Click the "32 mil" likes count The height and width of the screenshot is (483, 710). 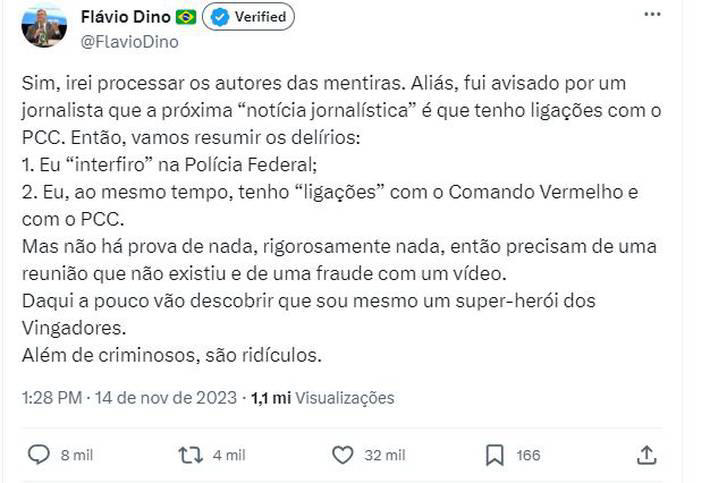pyautogui.click(x=385, y=455)
